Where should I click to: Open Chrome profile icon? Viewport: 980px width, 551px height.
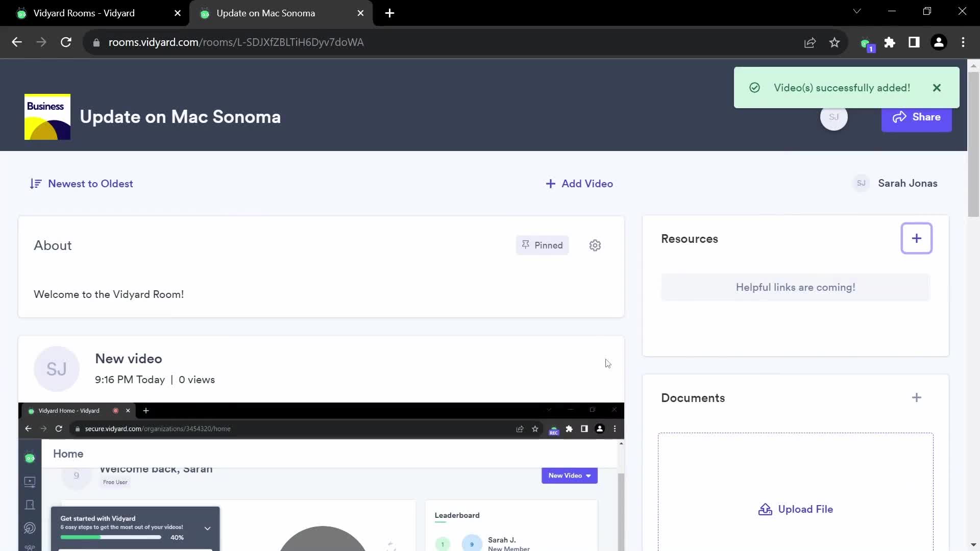pos(939,43)
